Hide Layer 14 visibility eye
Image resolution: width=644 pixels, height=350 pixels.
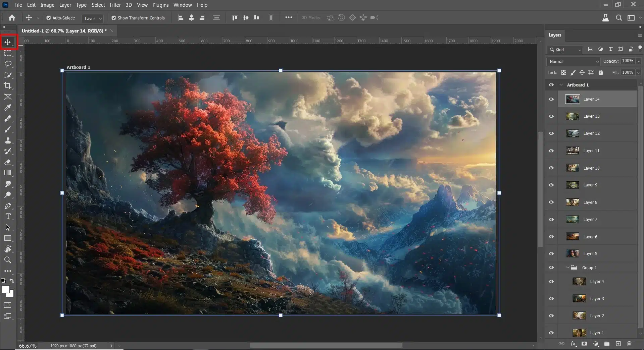[551, 99]
